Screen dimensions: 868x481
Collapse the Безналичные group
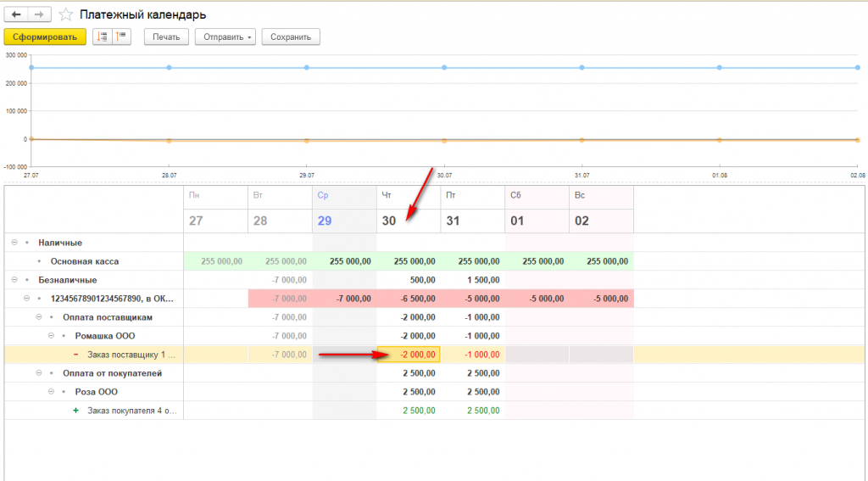(x=14, y=280)
